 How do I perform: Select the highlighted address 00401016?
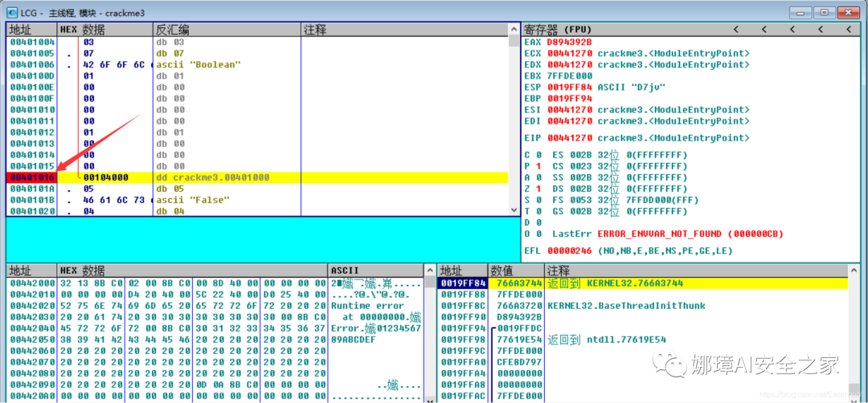[x=31, y=177]
